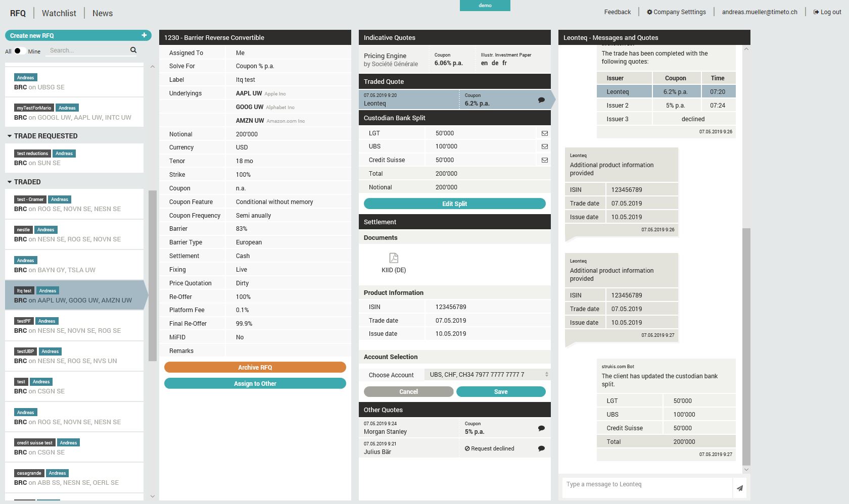Image resolution: width=849 pixels, height=504 pixels.
Task: Click the RFQ list scroll-up arrow
Action: [x=153, y=67]
